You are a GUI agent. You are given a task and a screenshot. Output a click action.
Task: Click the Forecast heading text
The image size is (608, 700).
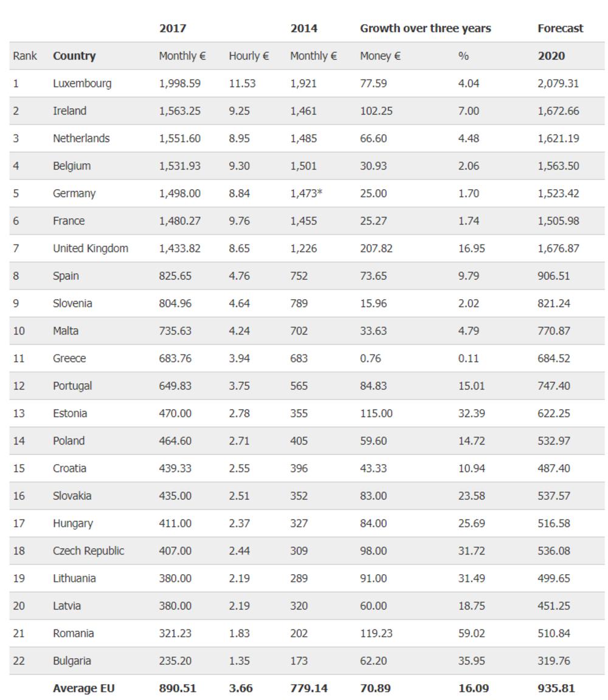[x=560, y=29]
